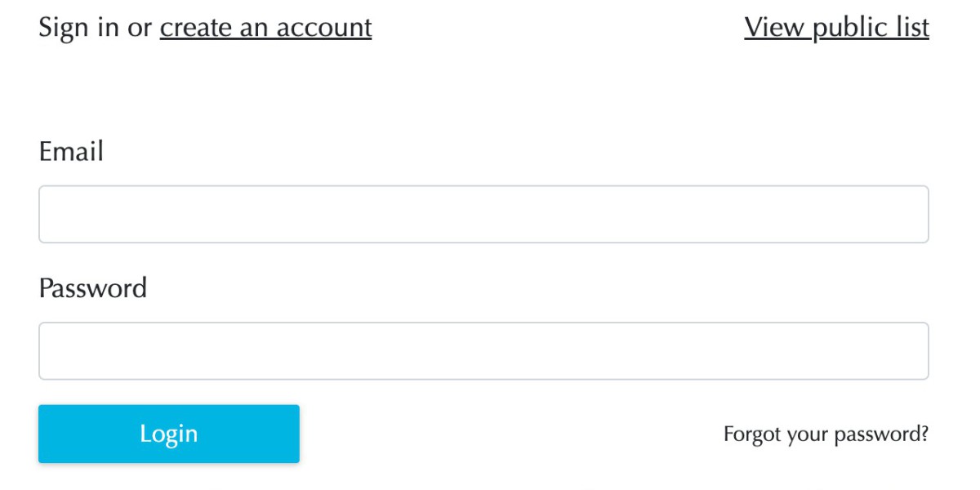Select the box under the Email label
This screenshot has height=490, width=980.
[x=483, y=214]
